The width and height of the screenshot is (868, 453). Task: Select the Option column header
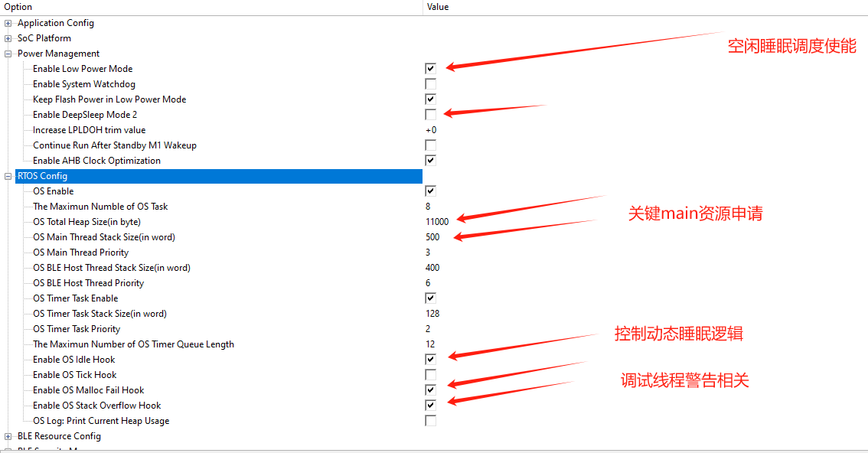click(18, 7)
